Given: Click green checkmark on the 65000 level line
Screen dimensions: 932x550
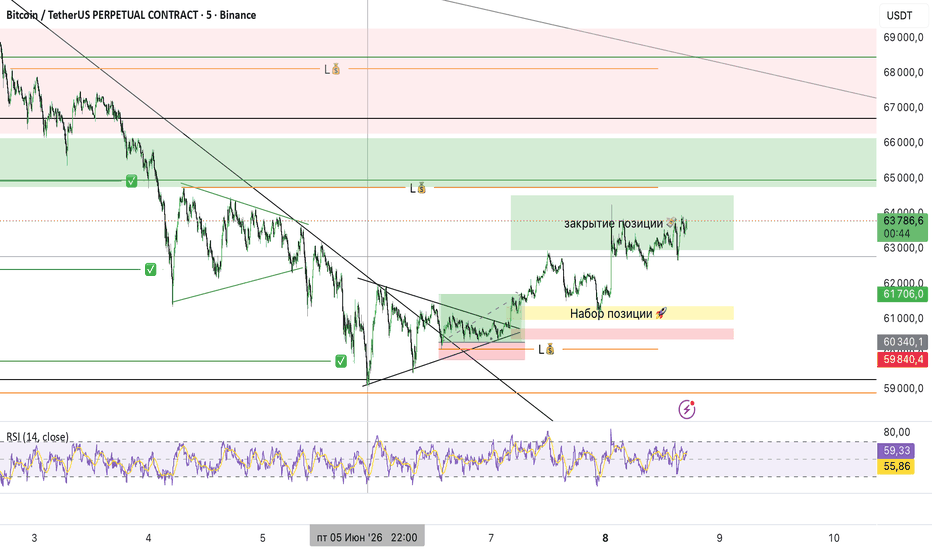Looking at the screenshot, I should pos(131,181).
